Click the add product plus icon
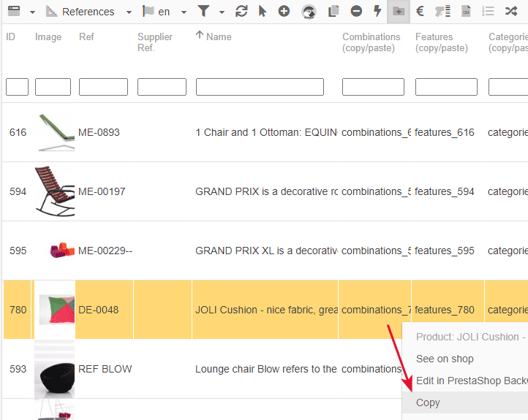528x420 pixels. (284, 12)
